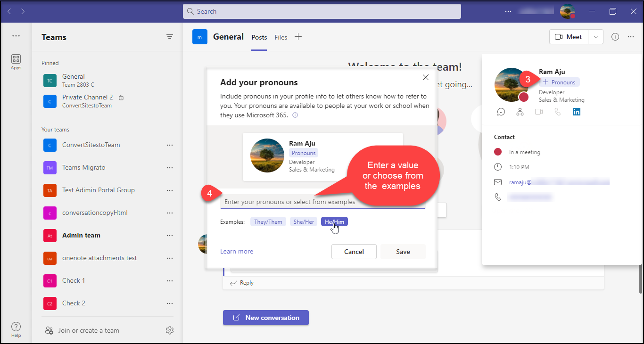Open more options for ConvertSitestoTeam team
Viewport: 644px width, 344px height.
[x=170, y=145]
